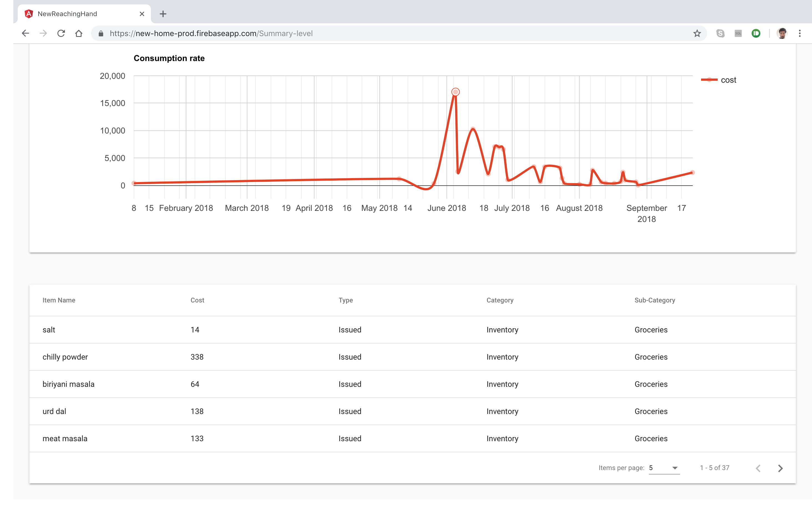Screen dimensions: 812x515
Task: Go to the browser home page
Action: point(78,33)
